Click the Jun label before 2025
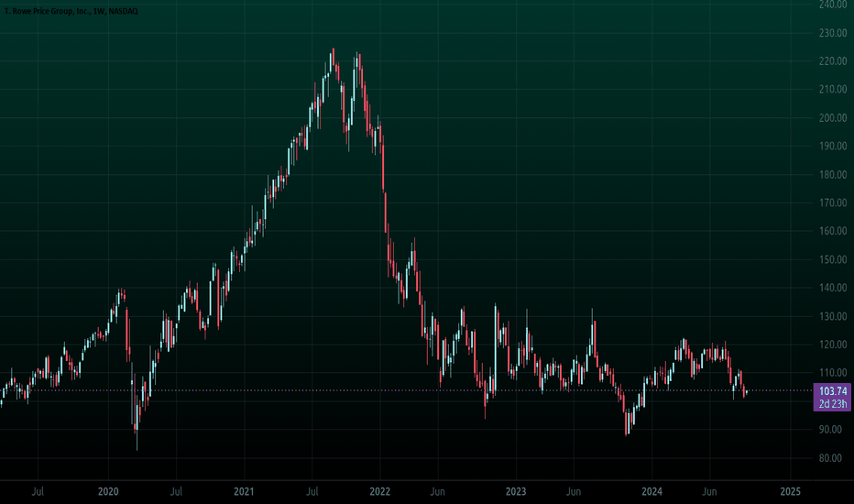This screenshot has width=854, height=504. click(709, 491)
